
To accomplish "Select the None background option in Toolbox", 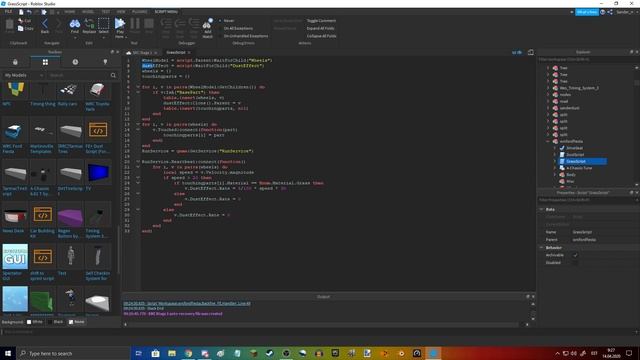I will coord(76,322).
